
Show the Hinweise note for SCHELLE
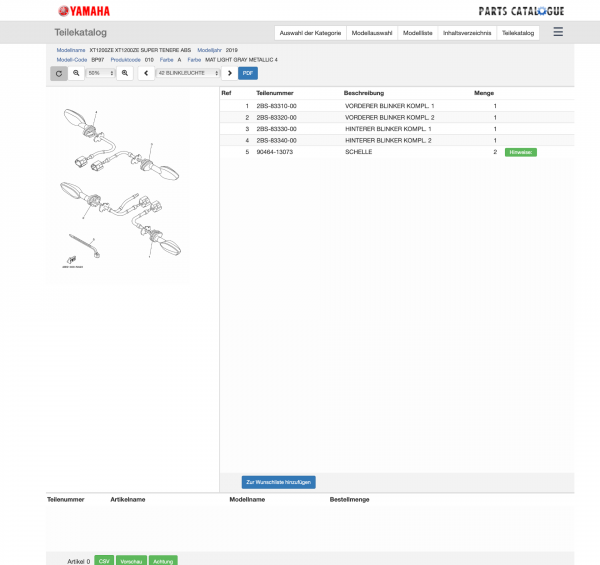521,152
